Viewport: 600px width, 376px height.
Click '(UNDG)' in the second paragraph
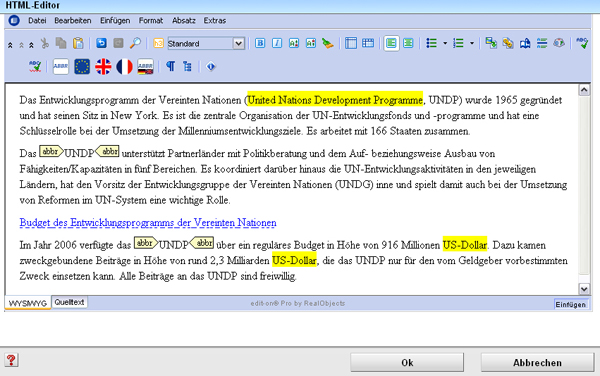point(354,185)
